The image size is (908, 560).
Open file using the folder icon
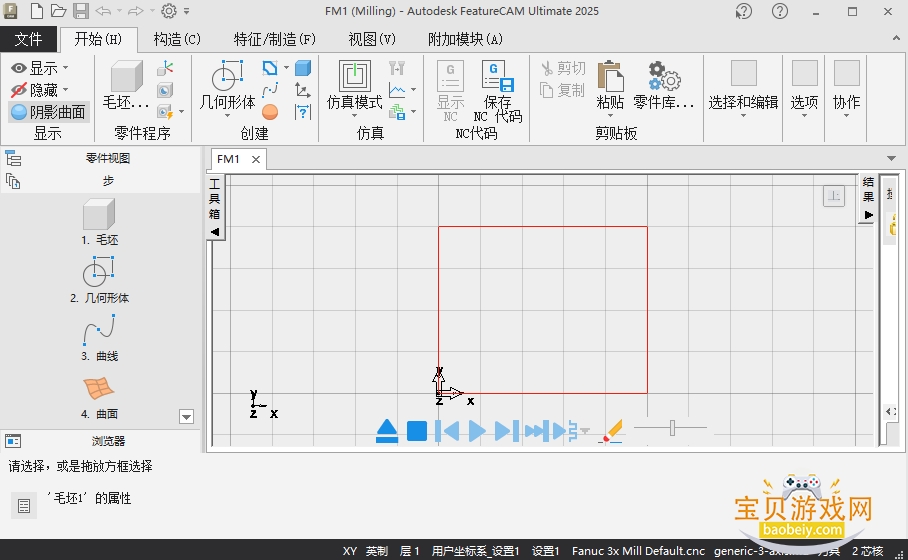[58, 10]
